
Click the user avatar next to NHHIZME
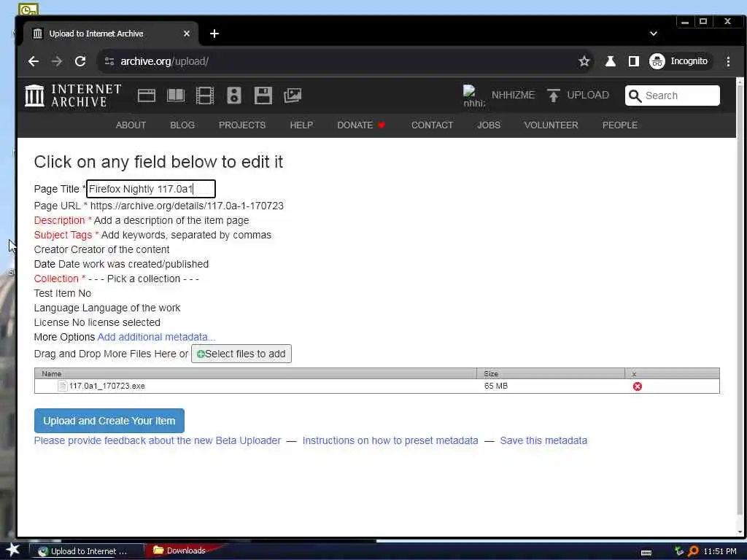(473, 96)
